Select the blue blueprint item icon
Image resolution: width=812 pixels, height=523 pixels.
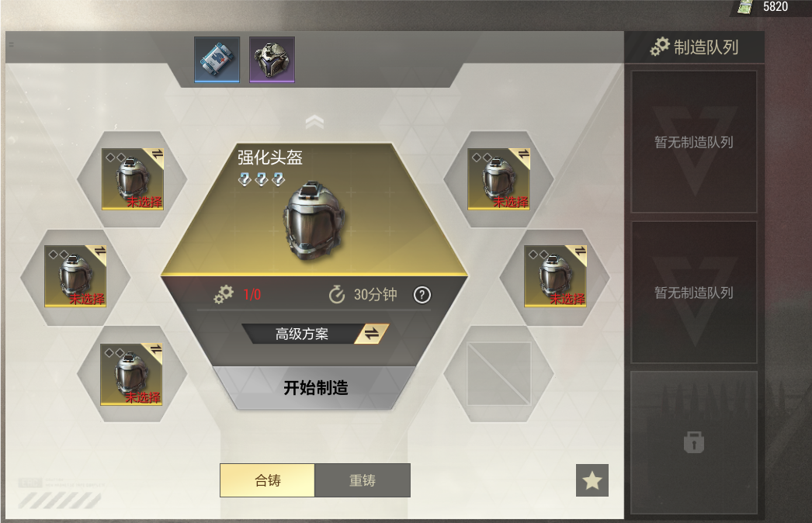(x=217, y=60)
